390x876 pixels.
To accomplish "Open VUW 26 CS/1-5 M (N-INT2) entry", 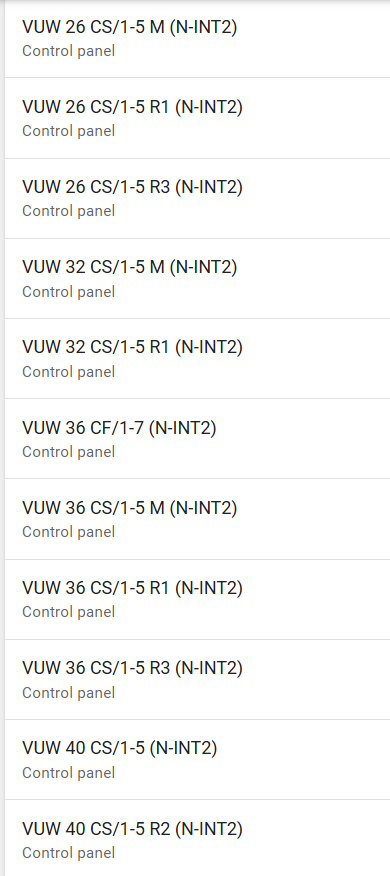I will coord(197,38).
